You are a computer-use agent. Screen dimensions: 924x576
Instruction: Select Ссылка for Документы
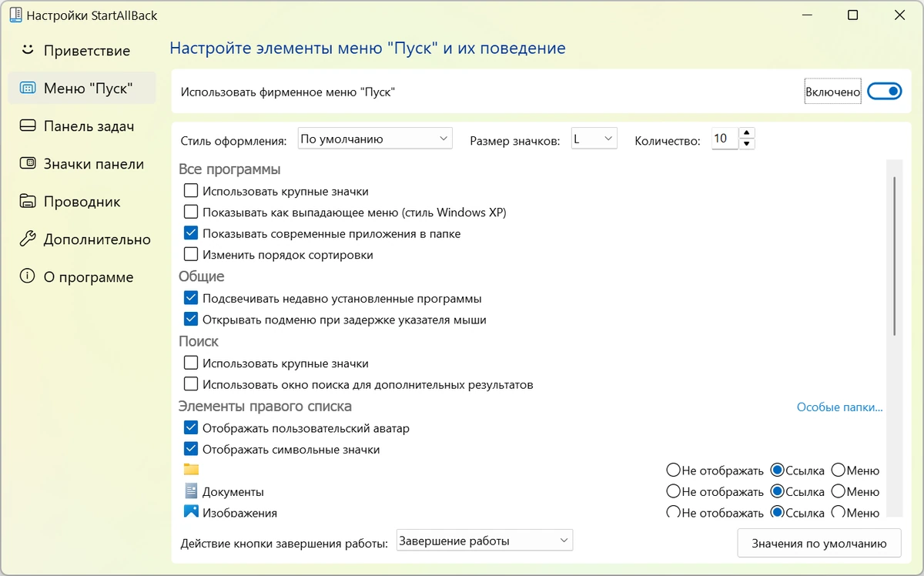click(x=777, y=491)
